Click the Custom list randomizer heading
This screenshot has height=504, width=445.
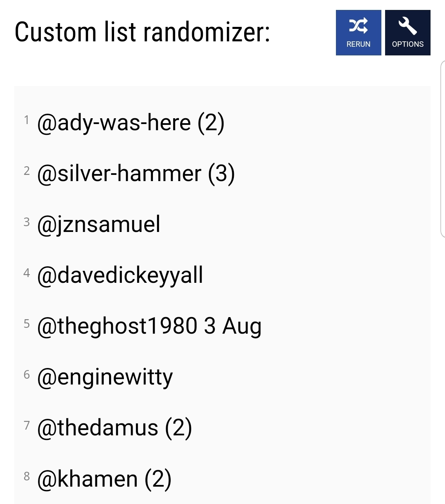click(143, 32)
